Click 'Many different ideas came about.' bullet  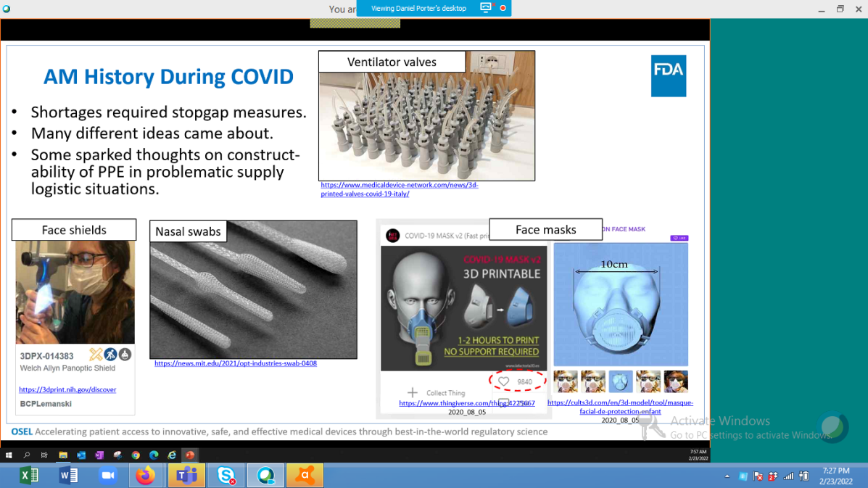152,133
